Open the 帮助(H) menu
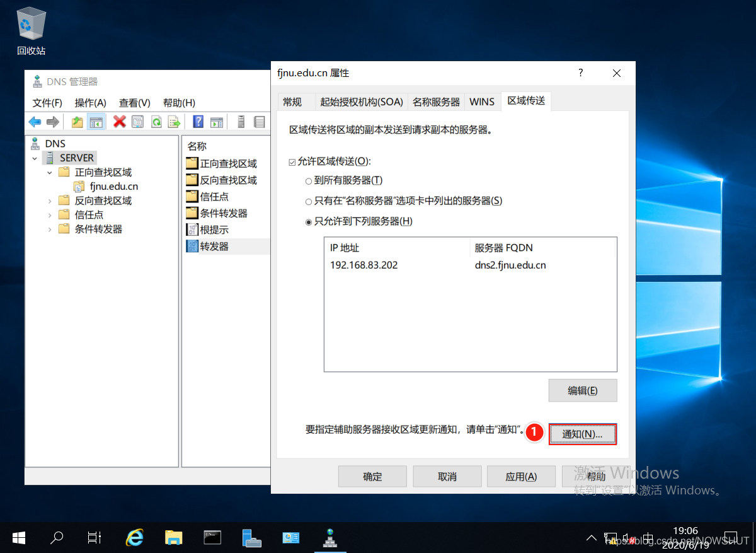Viewport: 756px width, 553px height. (x=179, y=103)
